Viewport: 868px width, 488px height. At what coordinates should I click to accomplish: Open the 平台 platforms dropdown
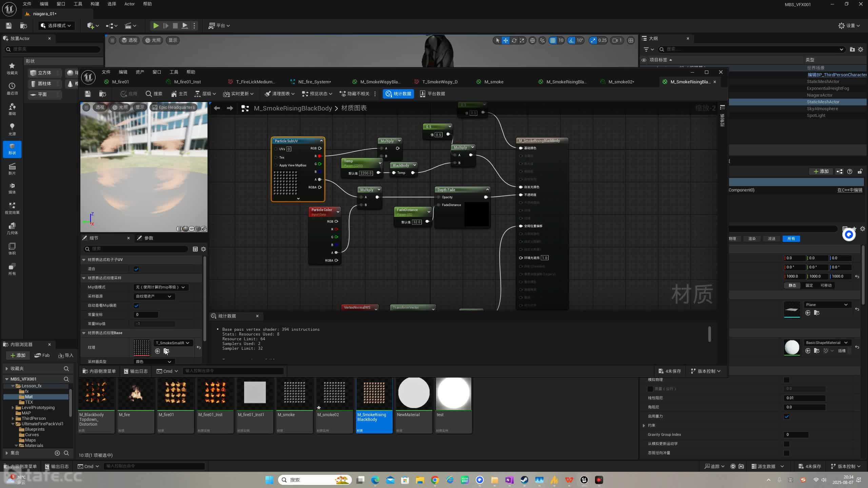pos(219,26)
